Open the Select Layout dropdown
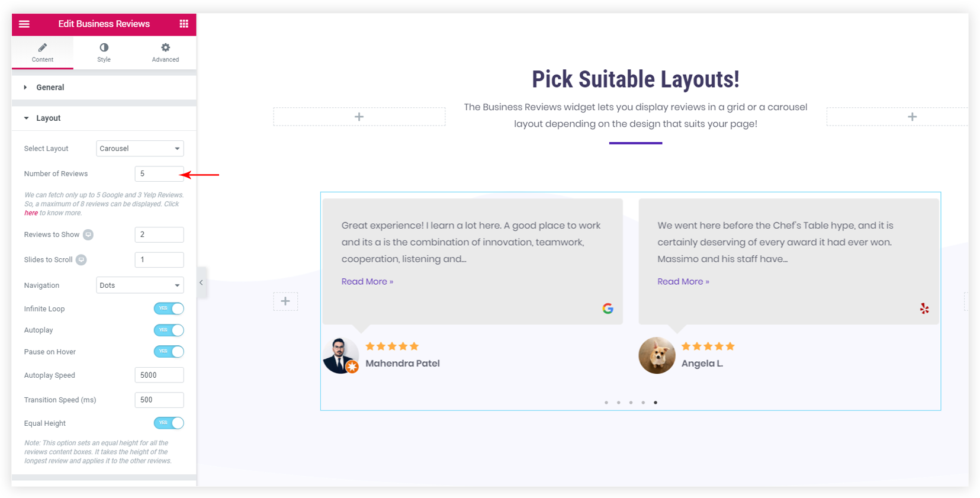This screenshot has width=980, height=498. pos(140,149)
